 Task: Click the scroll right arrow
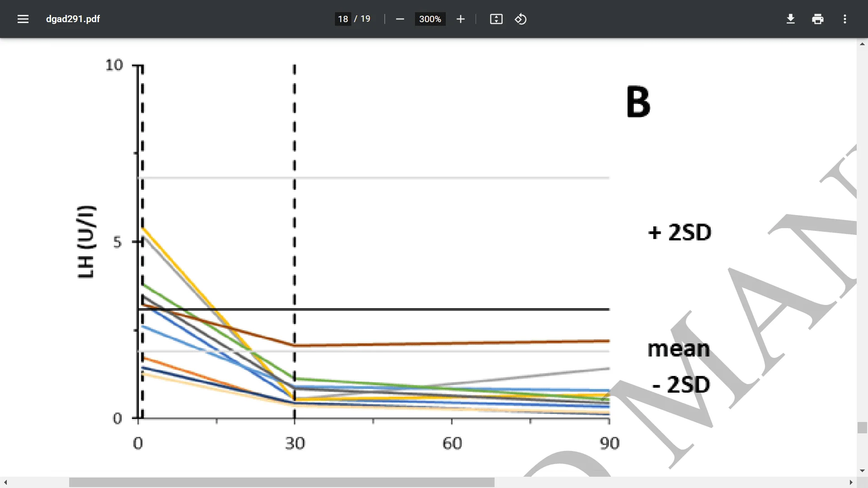click(x=851, y=483)
